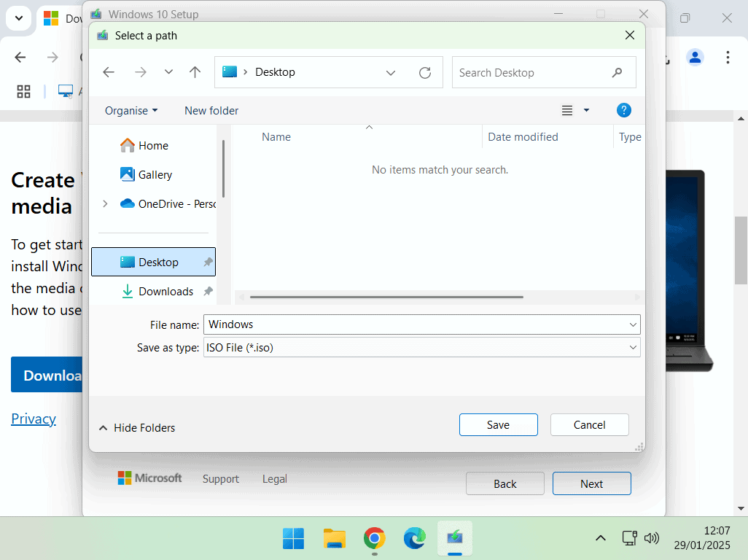Sort by the Type column header
The image size is (748, 560).
(629, 137)
